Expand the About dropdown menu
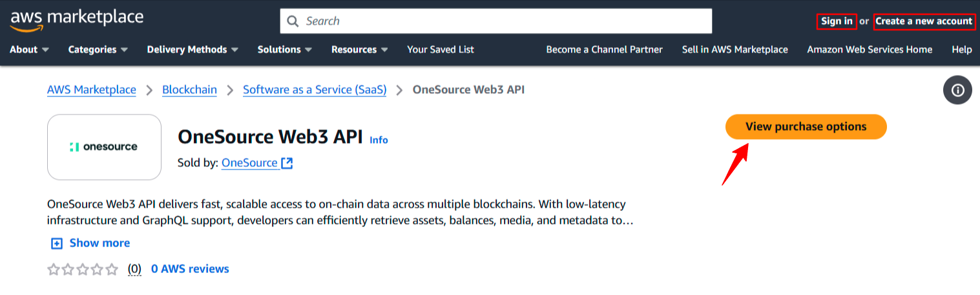 30,50
